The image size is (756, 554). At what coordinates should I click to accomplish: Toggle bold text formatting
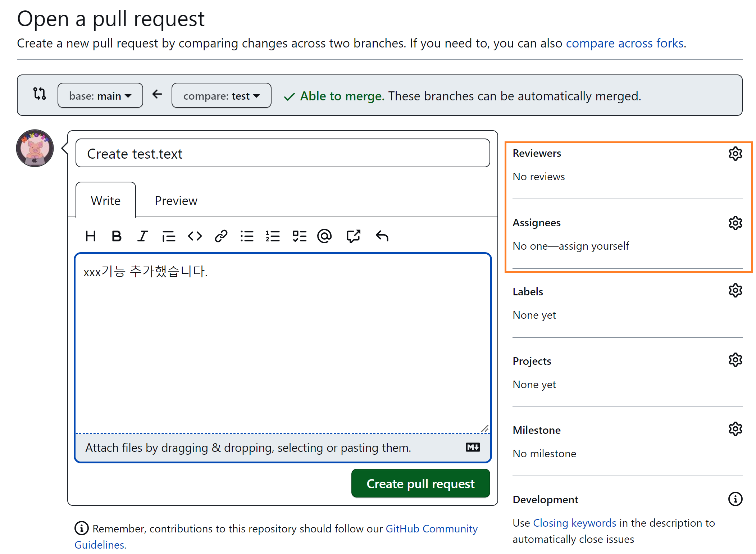tap(117, 236)
